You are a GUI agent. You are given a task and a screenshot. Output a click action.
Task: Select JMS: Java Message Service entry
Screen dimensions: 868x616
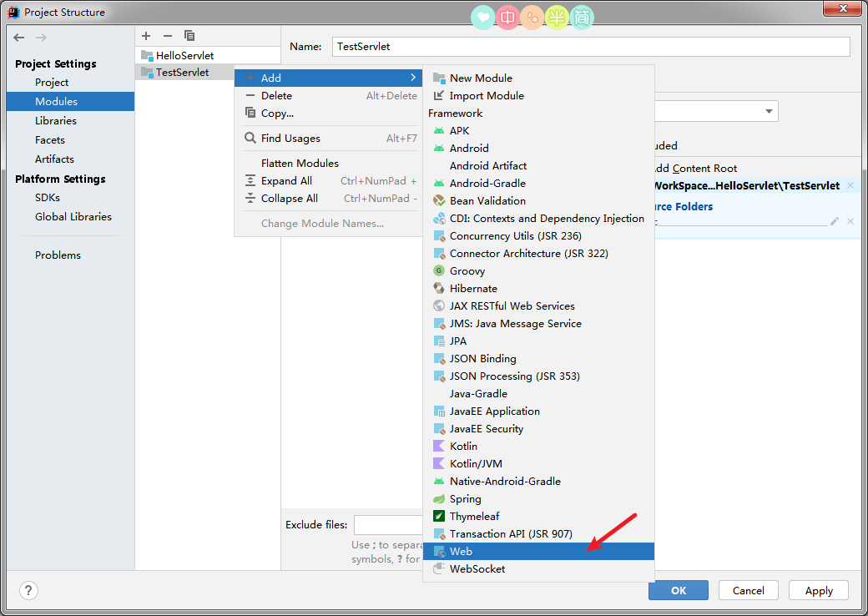click(x=538, y=324)
